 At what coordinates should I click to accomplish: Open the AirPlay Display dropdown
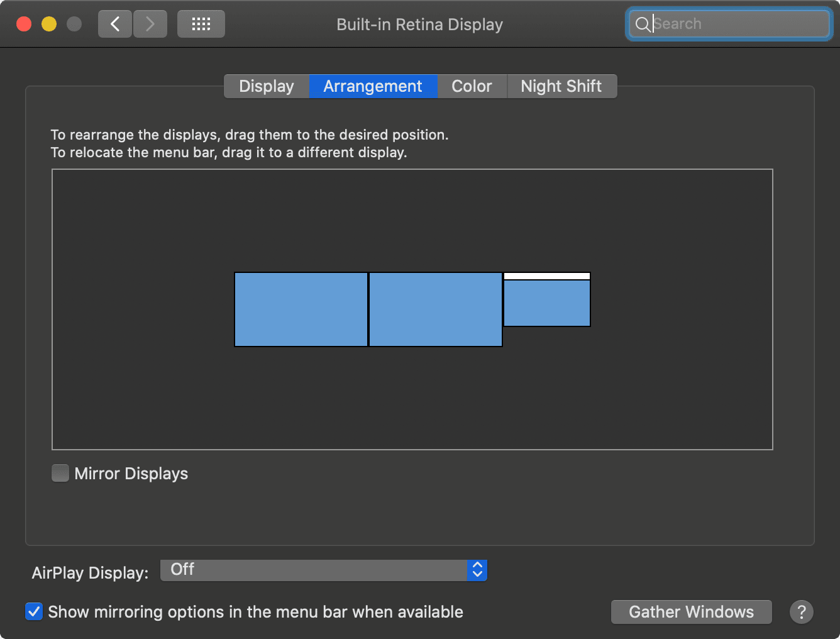314,570
